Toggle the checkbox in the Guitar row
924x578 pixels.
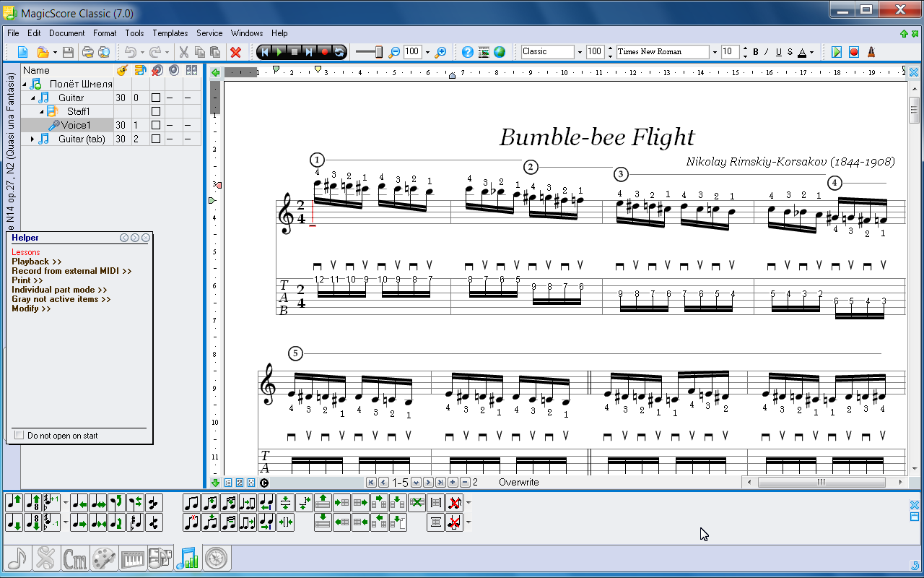pos(155,98)
